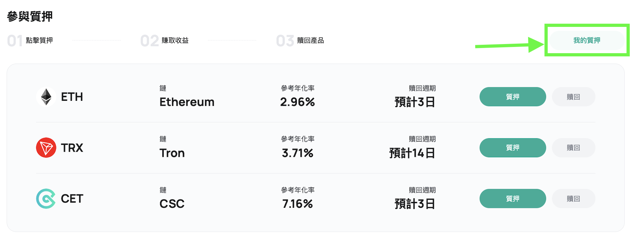Click the 7.16% annual rate value
Image resolution: width=644 pixels, height=238 pixels.
(x=298, y=204)
